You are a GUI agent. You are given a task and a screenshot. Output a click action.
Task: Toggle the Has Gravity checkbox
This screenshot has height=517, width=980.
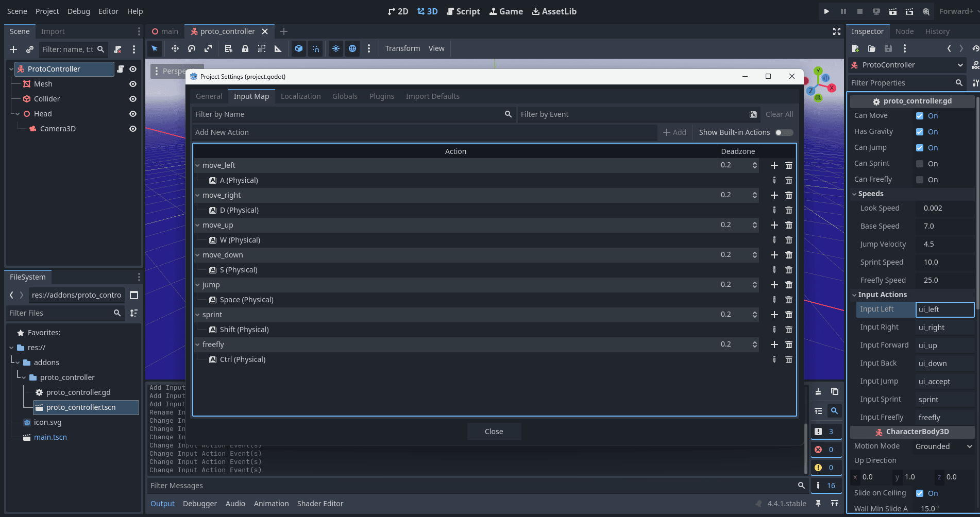pos(920,132)
